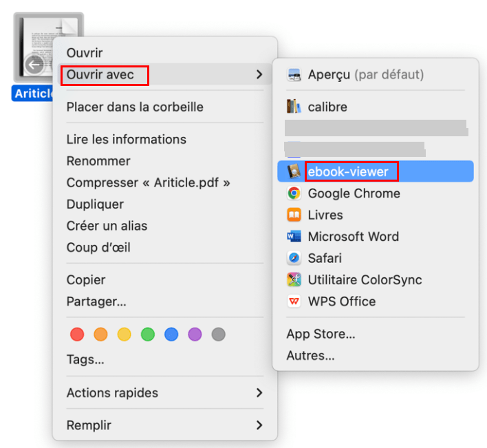The height and width of the screenshot is (448, 487).
Task: Open Tags… dialog entry
Action: click(x=164, y=359)
